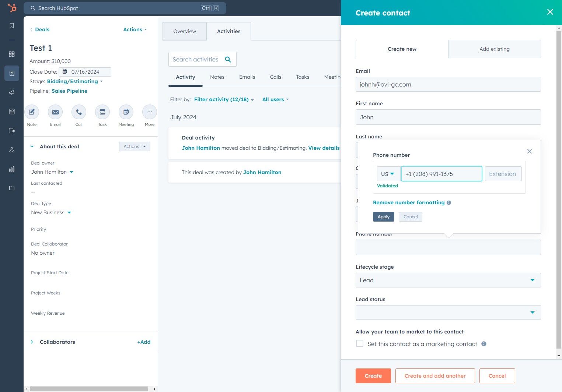The width and height of the screenshot is (562, 392).
Task: Open the Filter activity (12/18) dropdown
Action: coord(224,99)
